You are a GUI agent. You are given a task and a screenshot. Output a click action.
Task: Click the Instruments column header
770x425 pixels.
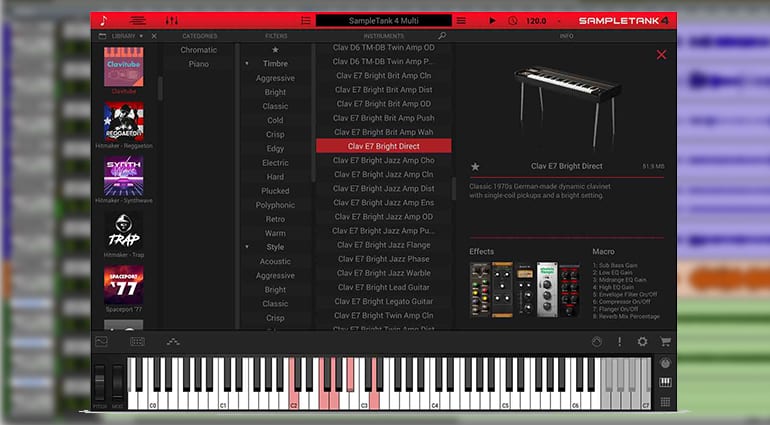384,36
